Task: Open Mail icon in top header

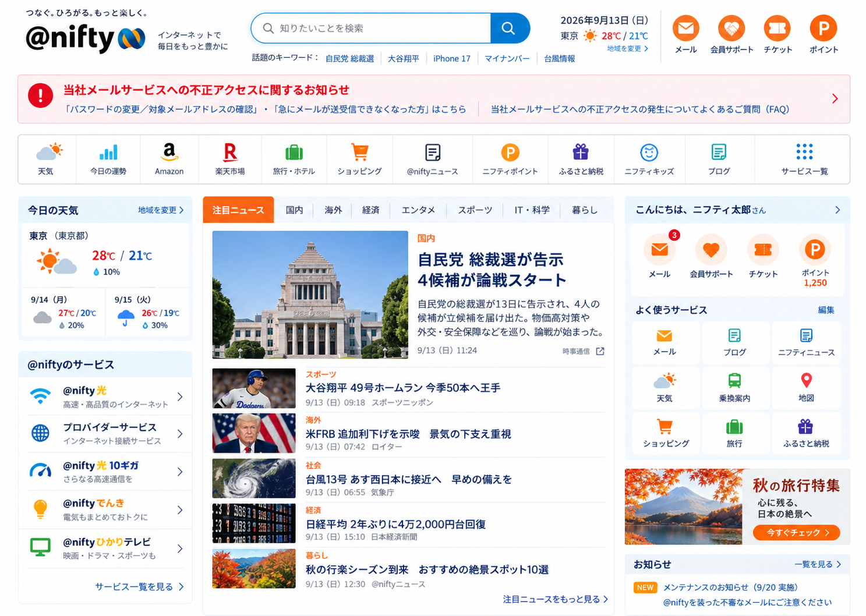Action: pos(685,28)
